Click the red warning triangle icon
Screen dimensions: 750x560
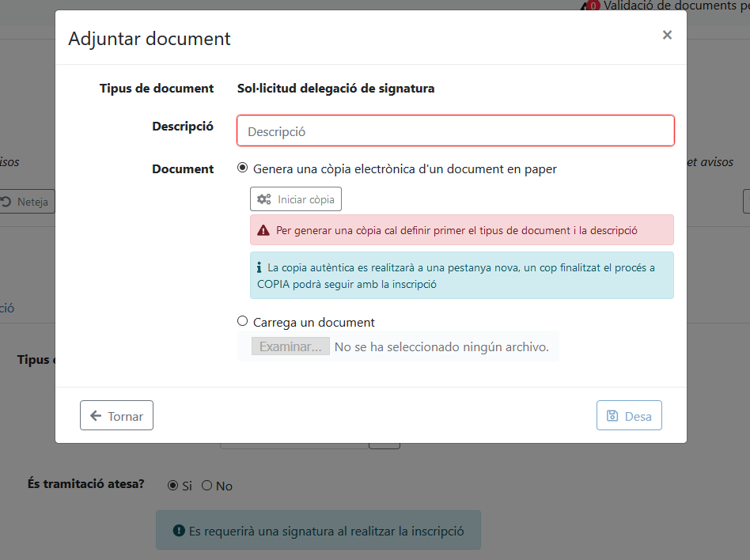pos(264,230)
